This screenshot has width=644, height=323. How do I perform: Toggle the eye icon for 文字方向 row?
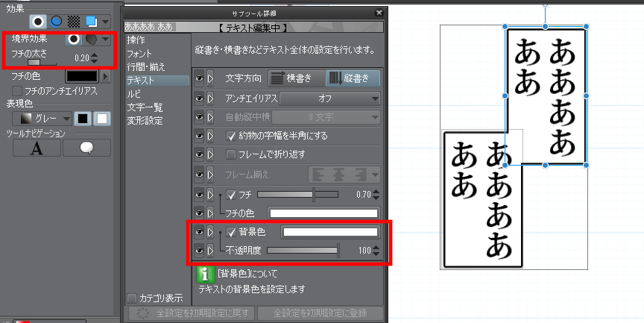coord(199,78)
